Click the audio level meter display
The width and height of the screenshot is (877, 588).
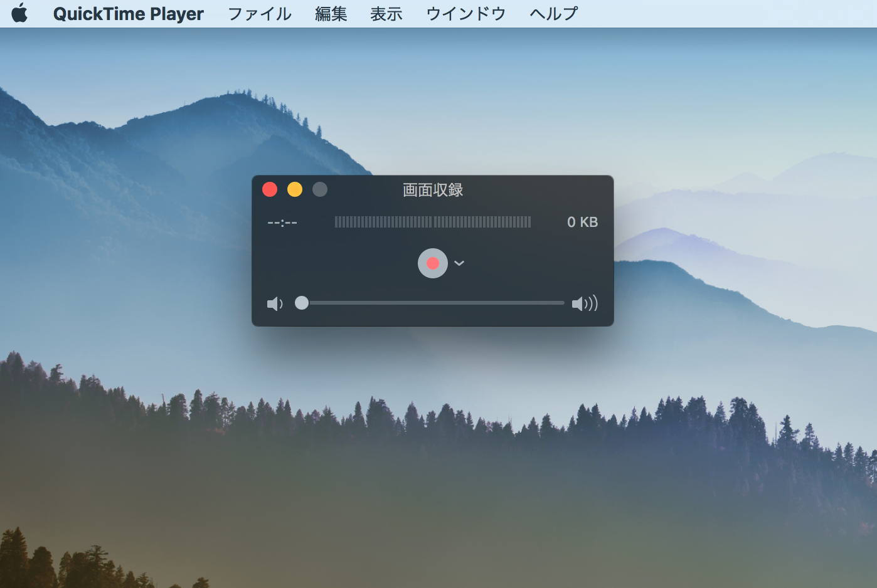pyautogui.click(x=432, y=222)
